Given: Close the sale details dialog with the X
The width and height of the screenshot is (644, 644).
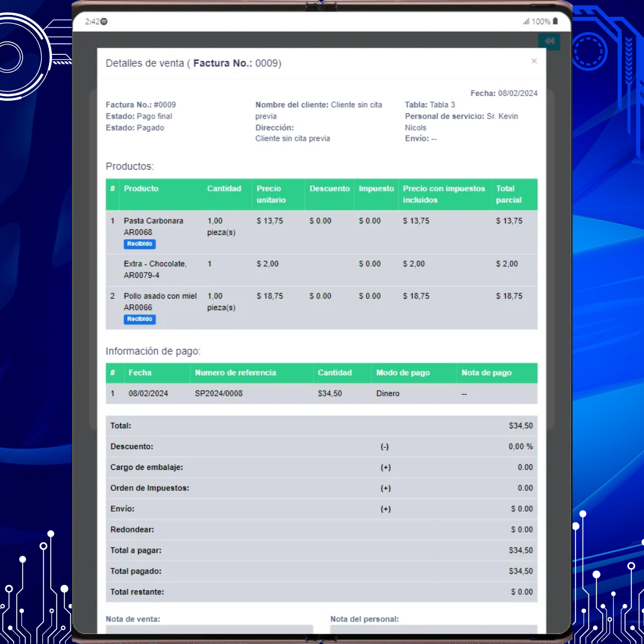Looking at the screenshot, I should 534,61.
